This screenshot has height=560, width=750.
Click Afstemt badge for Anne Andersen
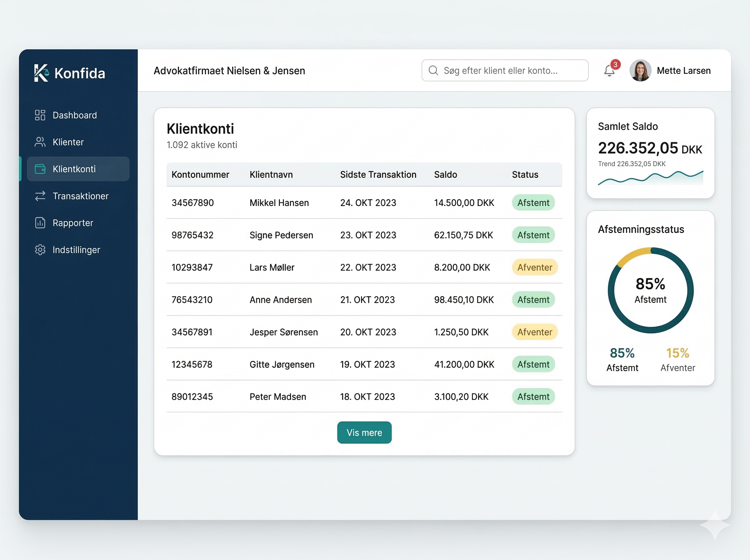point(533,300)
